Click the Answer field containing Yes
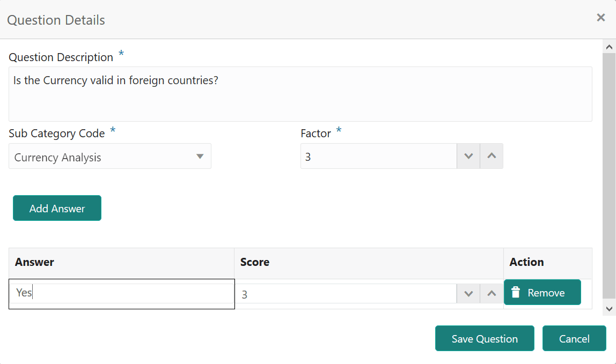Image resolution: width=616 pixels, height=364 pixels. coord(122,294)
